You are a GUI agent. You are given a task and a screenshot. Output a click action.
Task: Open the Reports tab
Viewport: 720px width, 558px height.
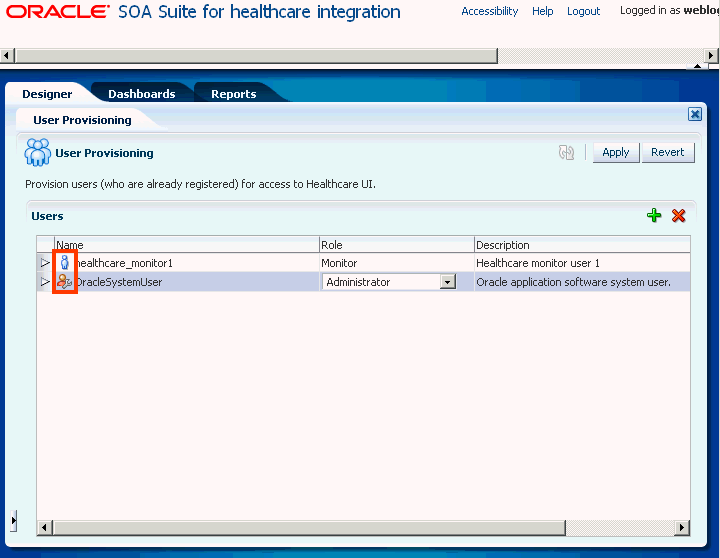click(x=234, y=94)
